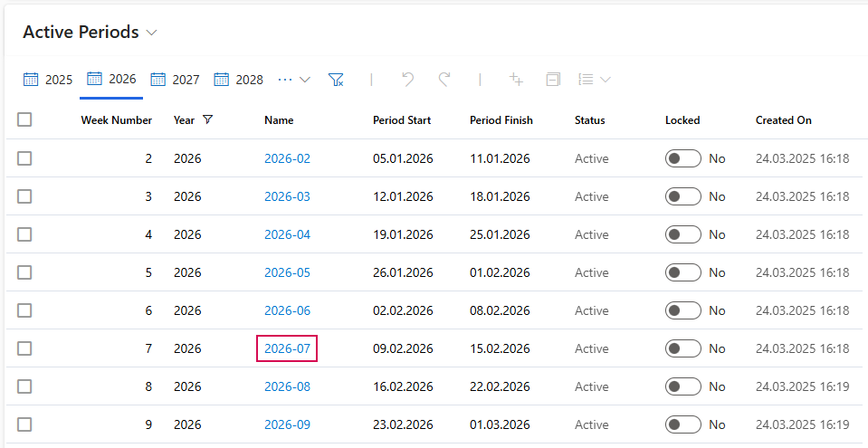Click the clear filters funnel icon
The width and height of the screenshot is (868, 448).
click(x=336, y=80)
